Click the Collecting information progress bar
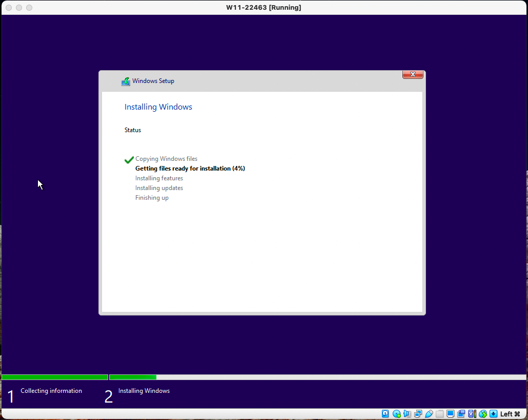Screen dimensions: 528x420 55,377
